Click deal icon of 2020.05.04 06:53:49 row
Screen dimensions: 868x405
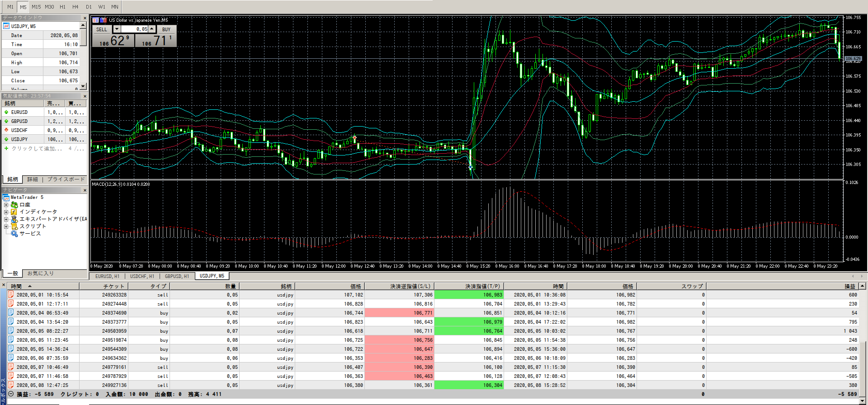click(x=11, y=313)
